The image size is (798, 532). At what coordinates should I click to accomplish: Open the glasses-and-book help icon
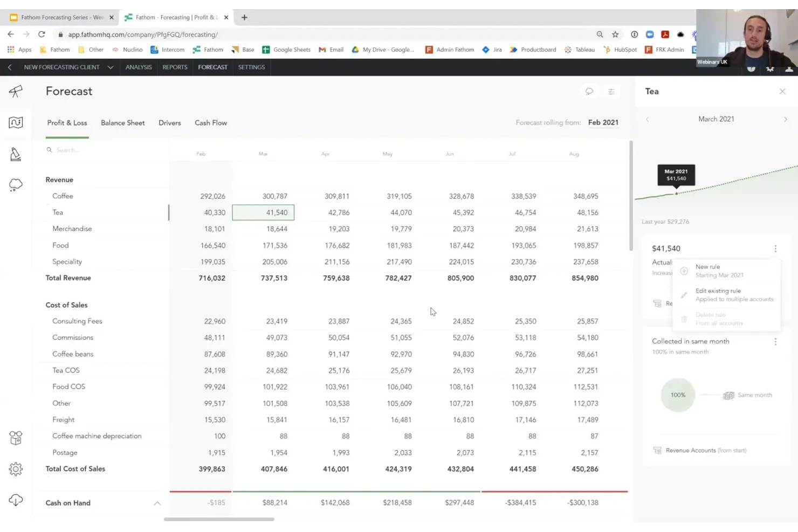15,438
